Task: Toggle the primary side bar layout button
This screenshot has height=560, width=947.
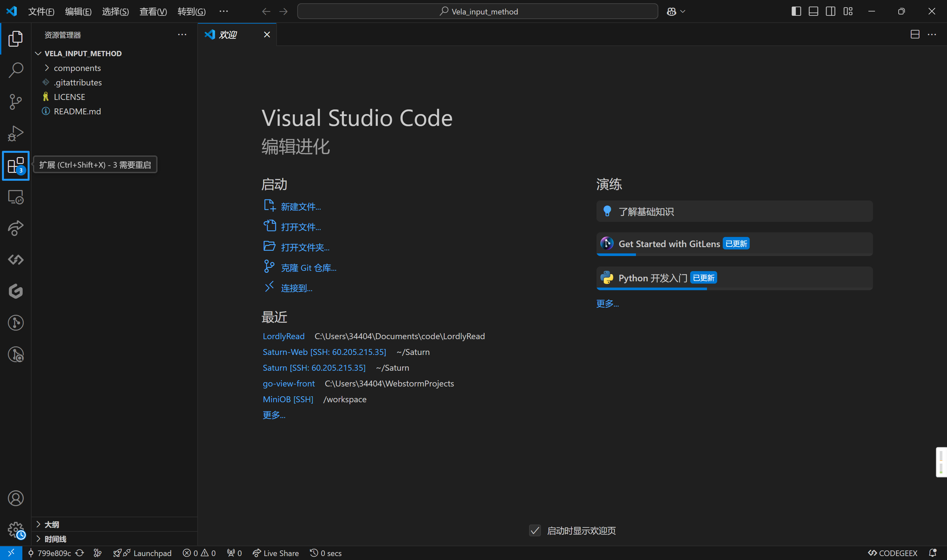Action: 796,11
